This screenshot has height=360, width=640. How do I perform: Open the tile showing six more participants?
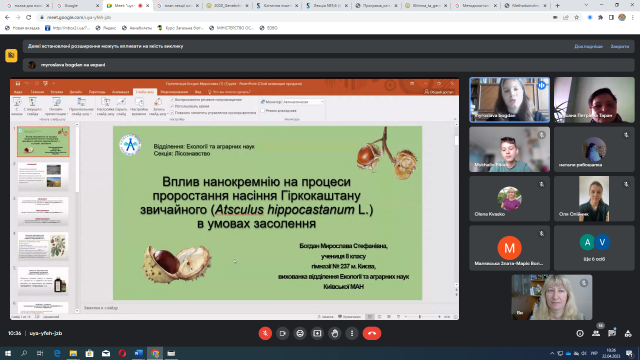pyautogui.click(x=594, y=248)
